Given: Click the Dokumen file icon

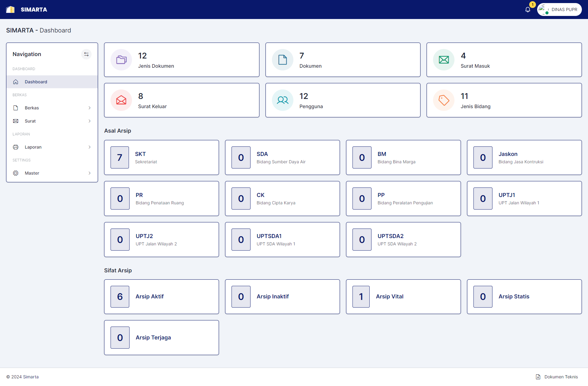Looking at the screenshot, I should [282, 60].
